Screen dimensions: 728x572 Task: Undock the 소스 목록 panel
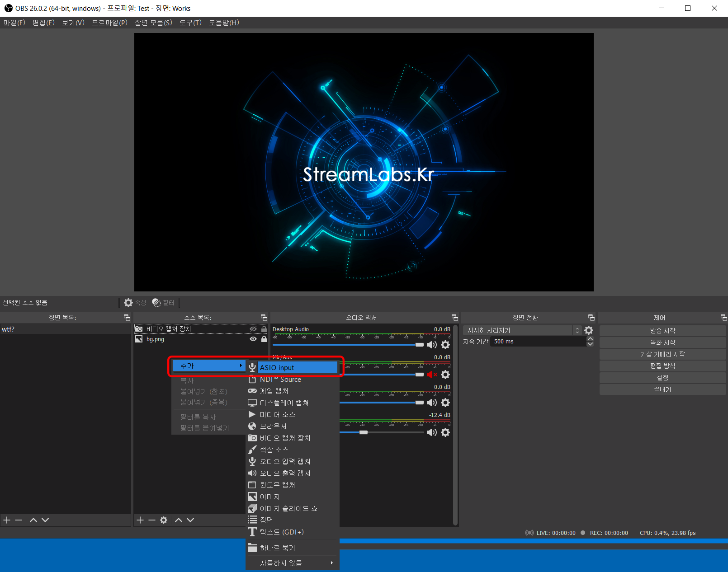264,318
